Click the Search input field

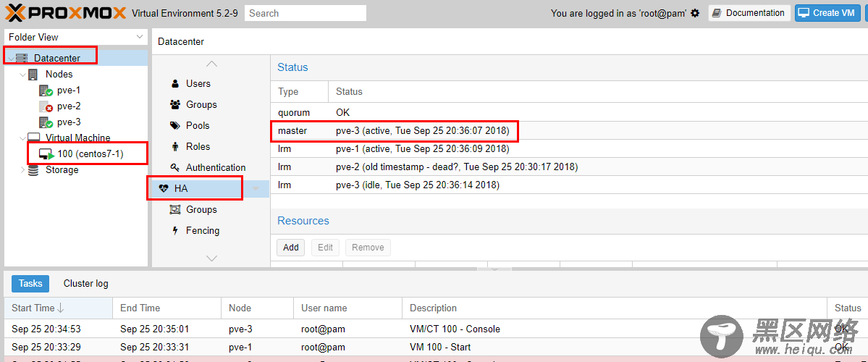click(x=306, y=13)
